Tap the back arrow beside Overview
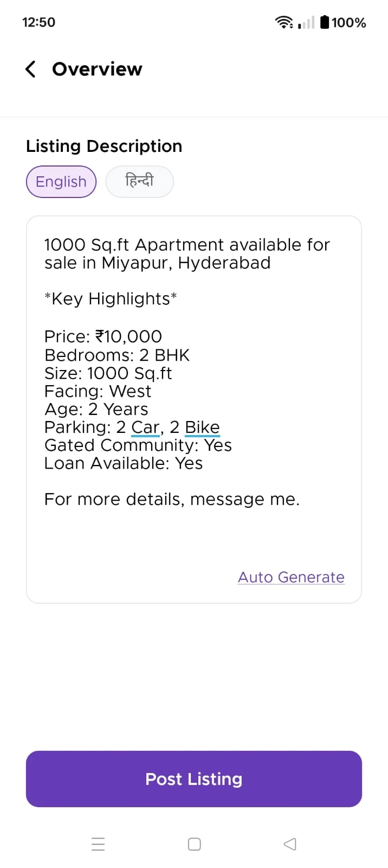This screenshot has height=868, width=388. click(x=31, y=69)
